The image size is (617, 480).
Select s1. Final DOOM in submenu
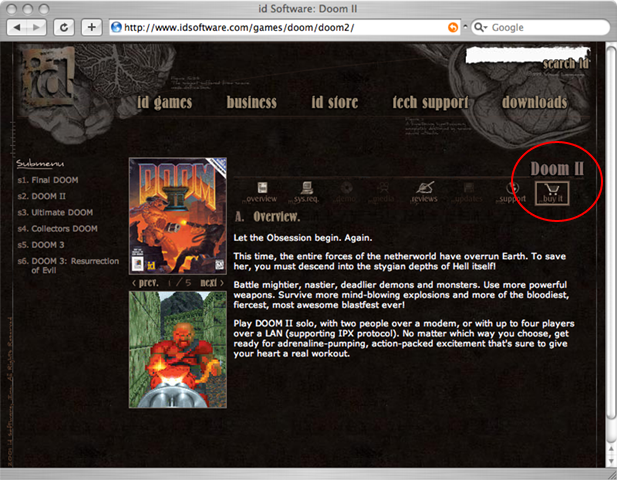[48, 180]
